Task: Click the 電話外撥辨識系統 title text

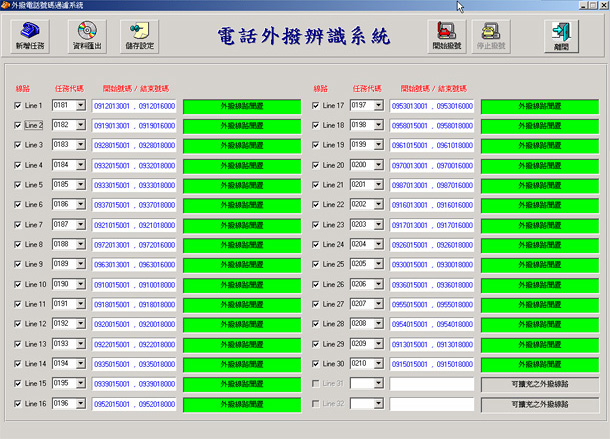Action: pyautogui.click(x=303, y=37)
